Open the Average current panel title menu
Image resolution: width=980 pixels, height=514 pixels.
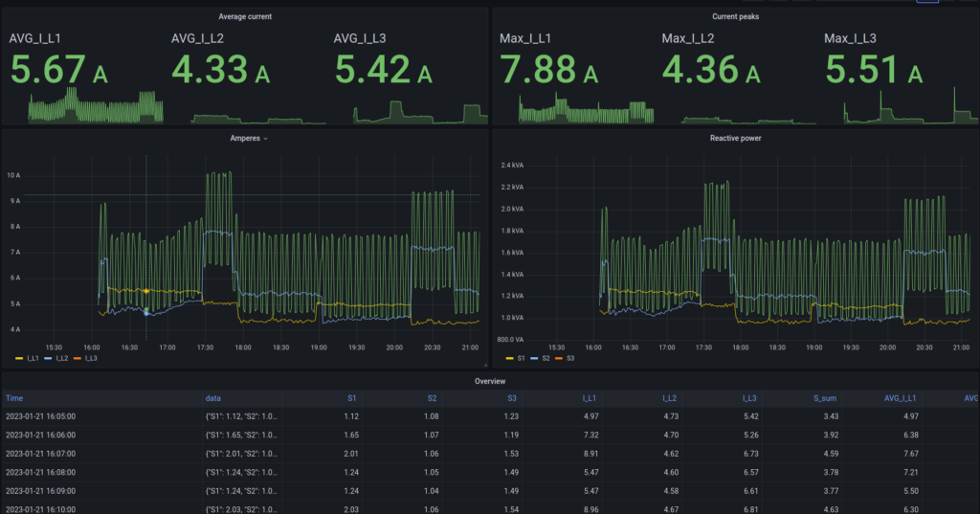244,16
